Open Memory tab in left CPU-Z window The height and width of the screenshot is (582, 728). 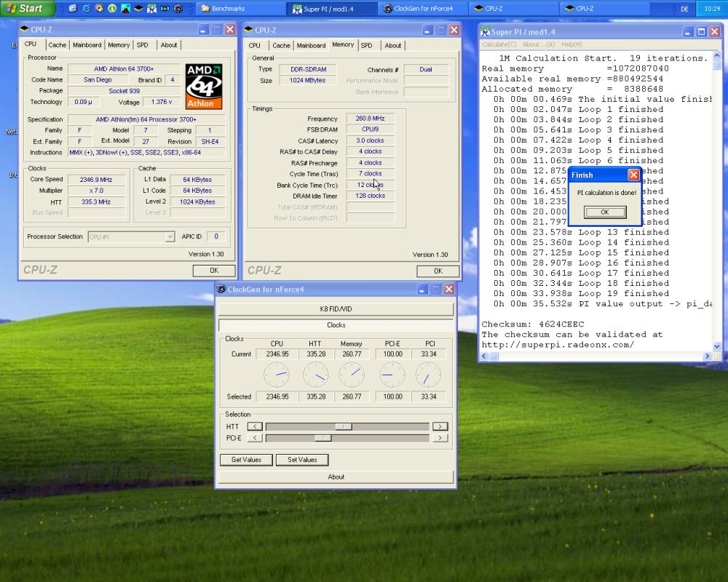click(x=119, y=45)
